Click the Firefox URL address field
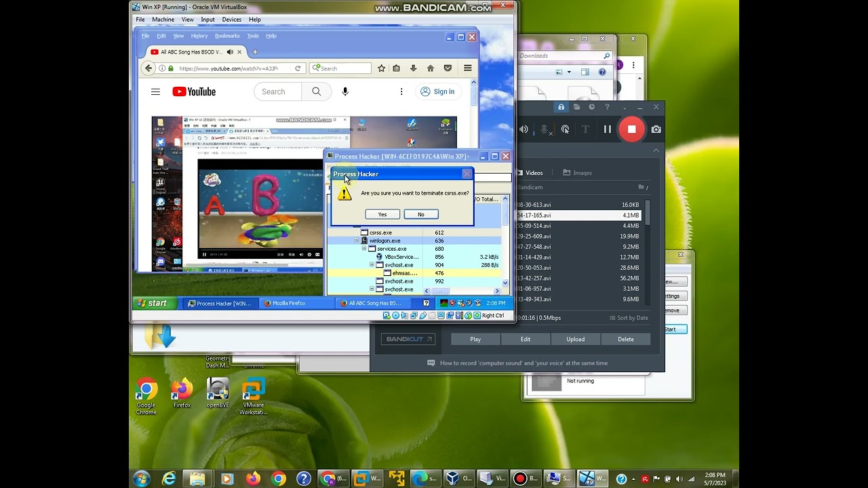Screen dimensions: 868x488 [231, 68]
